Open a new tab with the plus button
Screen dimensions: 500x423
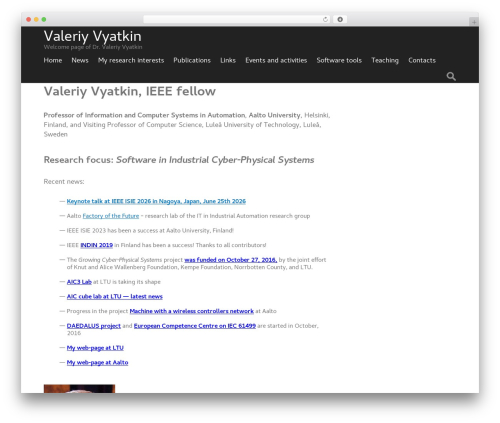[x=474, y=22]
